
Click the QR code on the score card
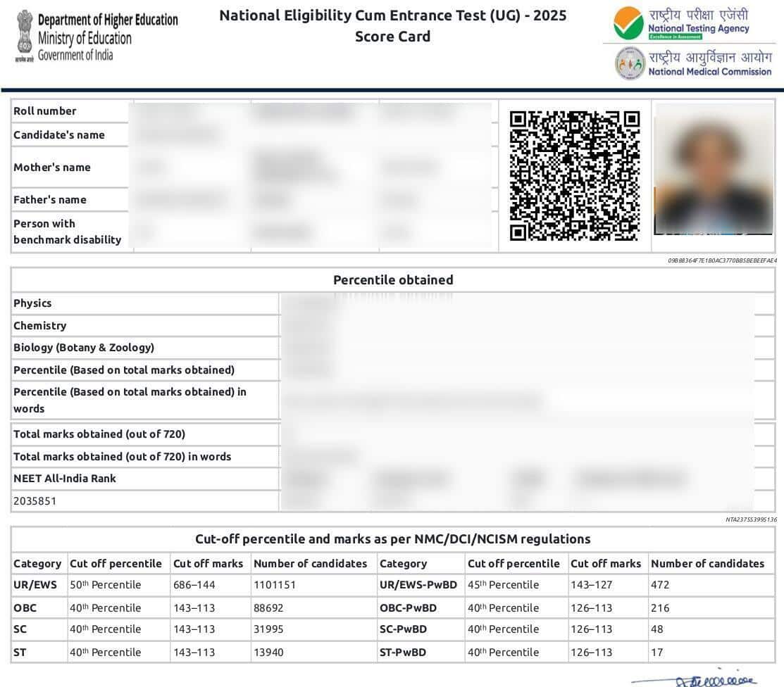pos(574,176)
